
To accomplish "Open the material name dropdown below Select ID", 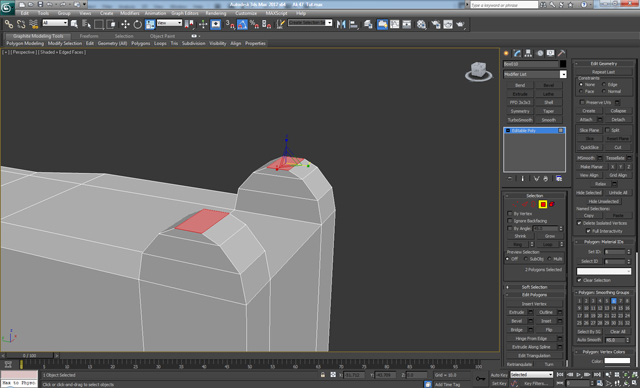I will pos(604,271).
